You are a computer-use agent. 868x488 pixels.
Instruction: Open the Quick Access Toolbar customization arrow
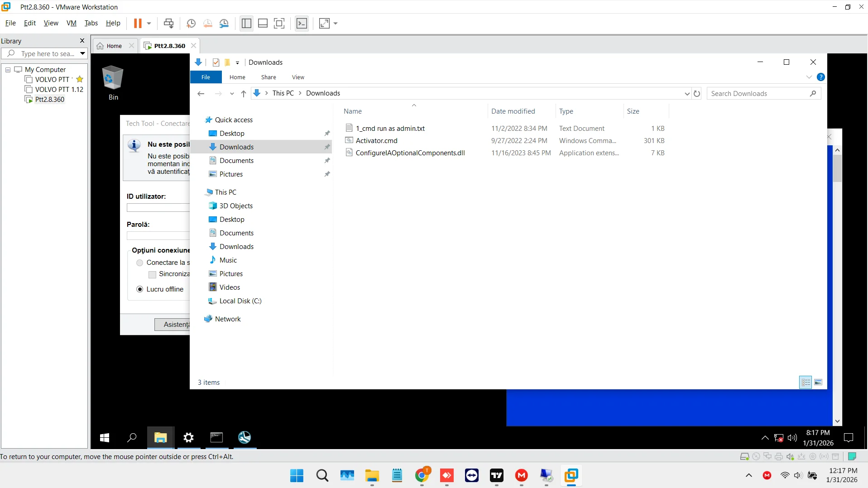(237, 62)
